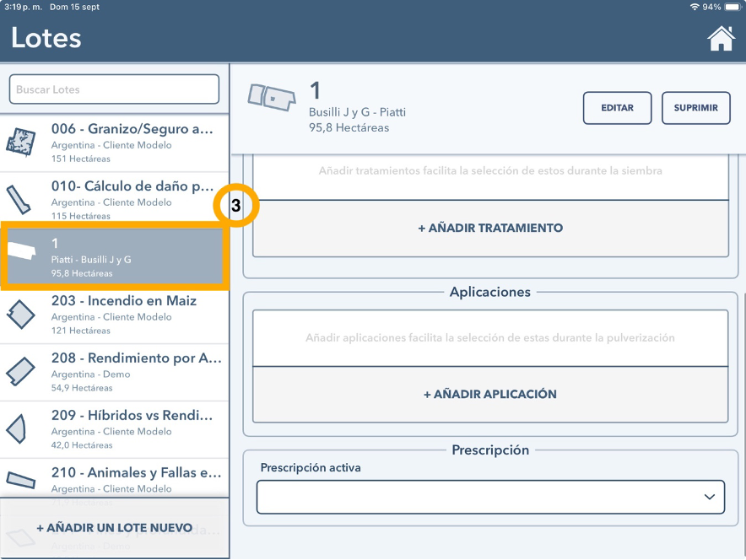Tap AÑADIR UN LOTE NUEVO
Screen dimensions: 746x560
[x=114, y=528]
